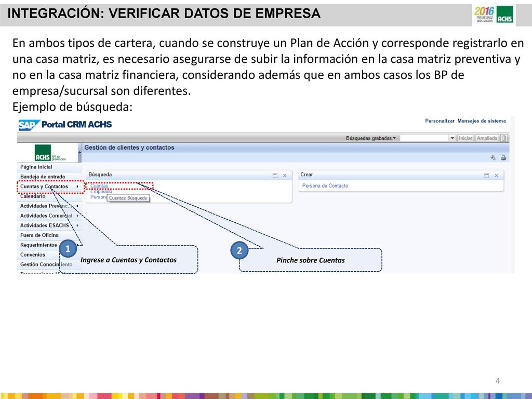
Task: Expand Actividades Comercial submenu arrow
Action: tap(78, 216)
